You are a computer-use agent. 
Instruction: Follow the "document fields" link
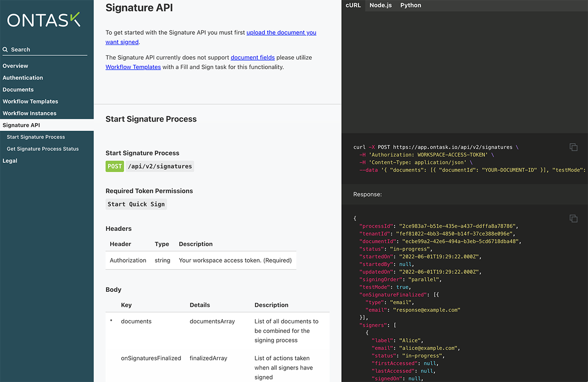coord(252,57)
